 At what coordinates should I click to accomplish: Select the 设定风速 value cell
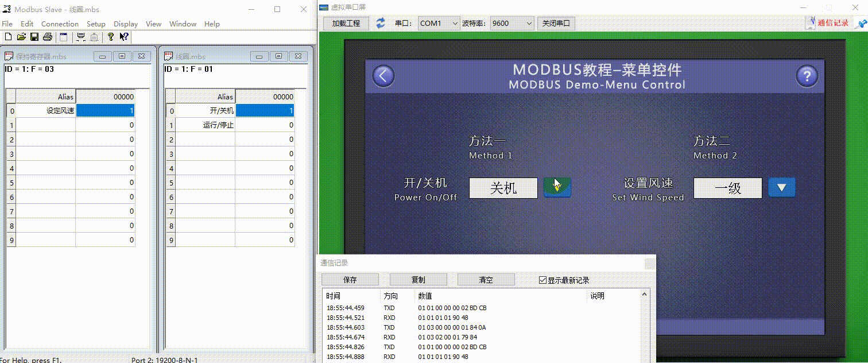(105, 111)
